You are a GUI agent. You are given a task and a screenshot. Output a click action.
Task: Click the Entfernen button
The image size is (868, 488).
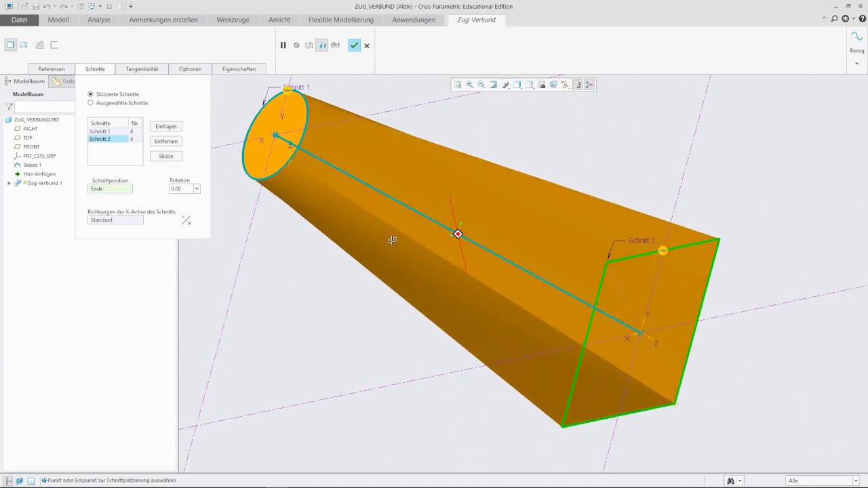click(x=165, y=141)
